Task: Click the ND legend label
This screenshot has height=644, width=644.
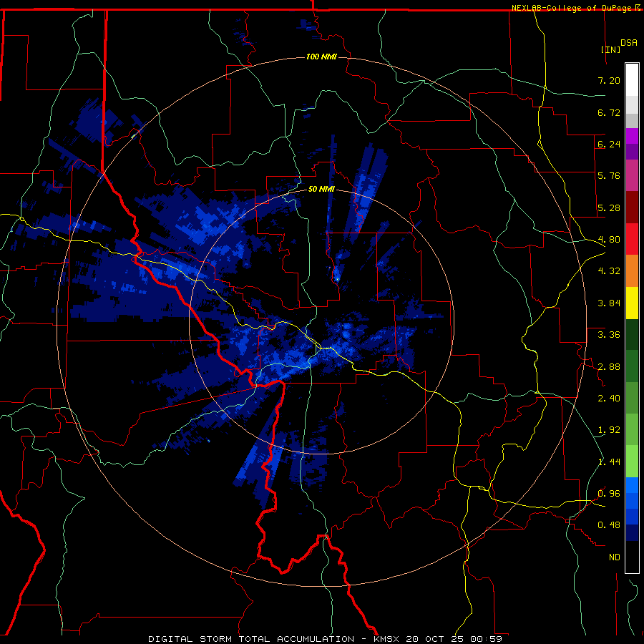Action: (x=615, y=557)
